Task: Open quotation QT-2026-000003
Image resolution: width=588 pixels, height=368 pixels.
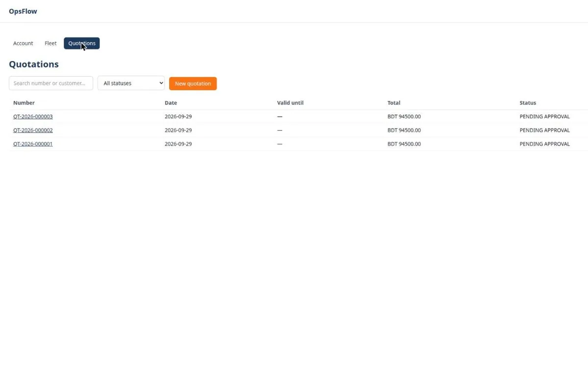Action: click(33, 117)
